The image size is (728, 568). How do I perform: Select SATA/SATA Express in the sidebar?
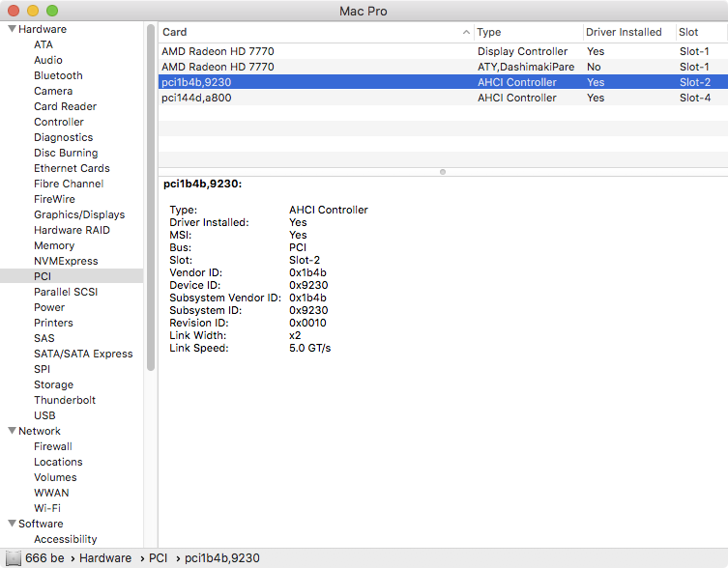click(83, 354)
